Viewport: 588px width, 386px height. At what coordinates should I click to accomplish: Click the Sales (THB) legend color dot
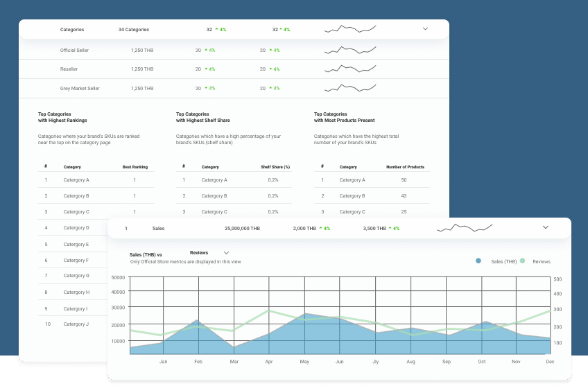tap(478, 261)
